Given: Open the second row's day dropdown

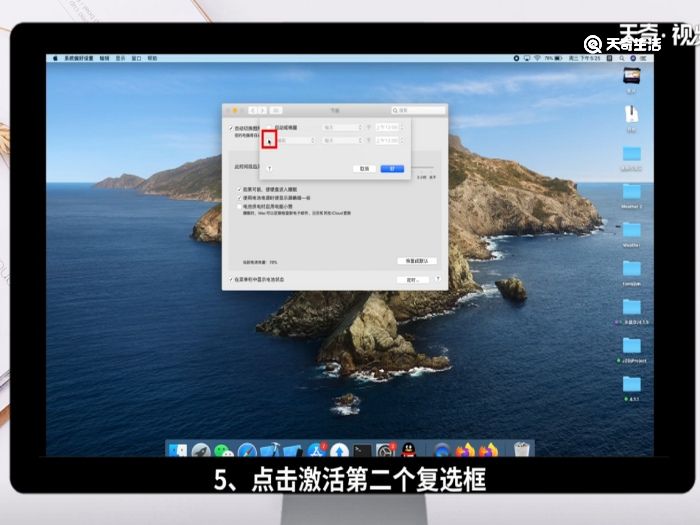Looking at the screenshot, I should (342, 140).
